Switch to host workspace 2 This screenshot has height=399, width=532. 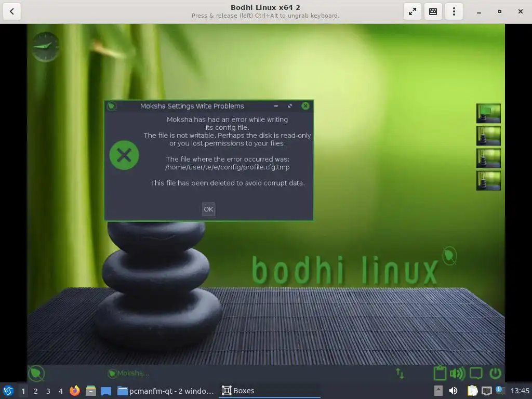[x=36, y=391]
